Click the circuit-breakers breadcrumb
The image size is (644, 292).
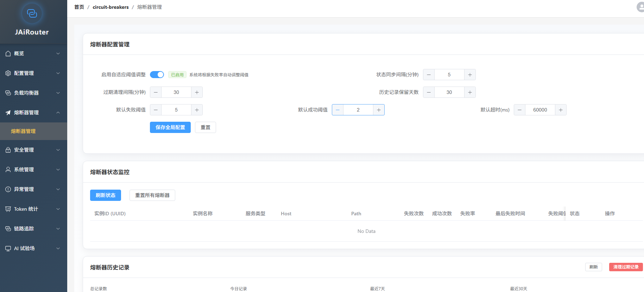[x=111, y=7]
